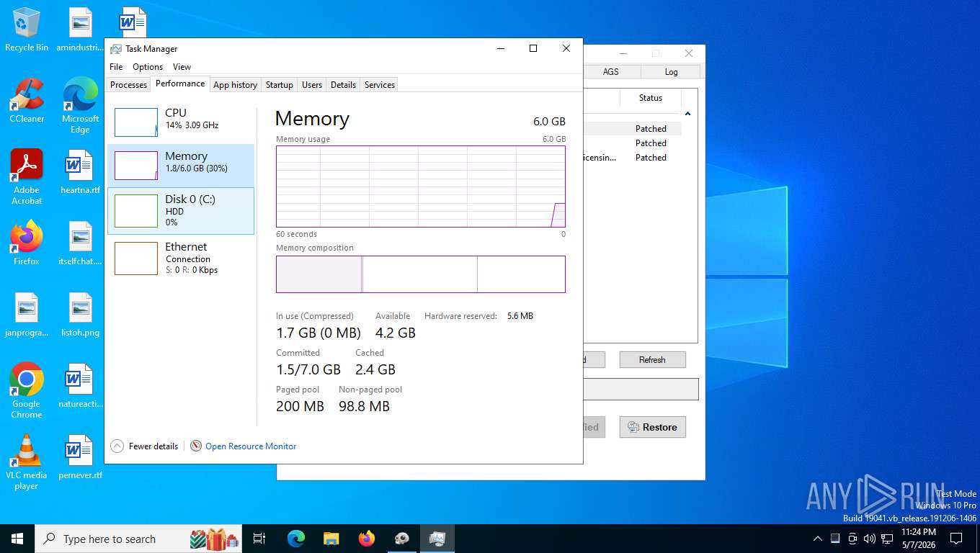980x553 pixels.
Task: Open the pernever.rtf file icon
Action: tap(81, 457)
